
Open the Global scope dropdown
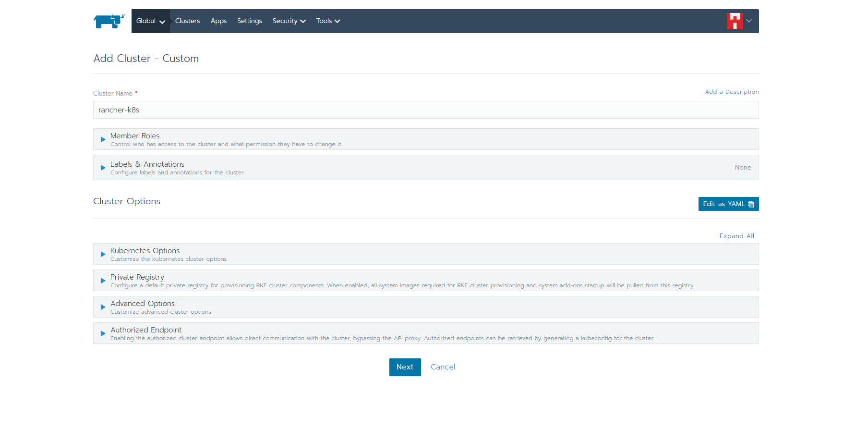coord(151,21)
